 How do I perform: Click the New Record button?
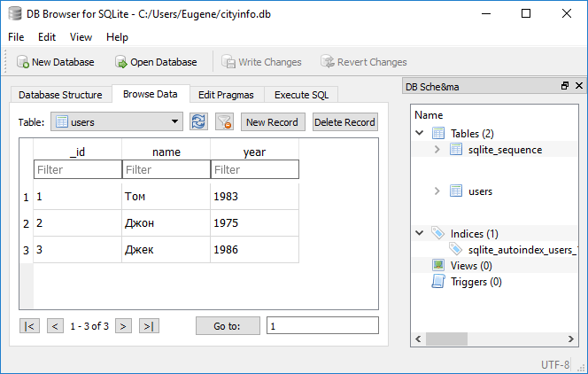274,122
